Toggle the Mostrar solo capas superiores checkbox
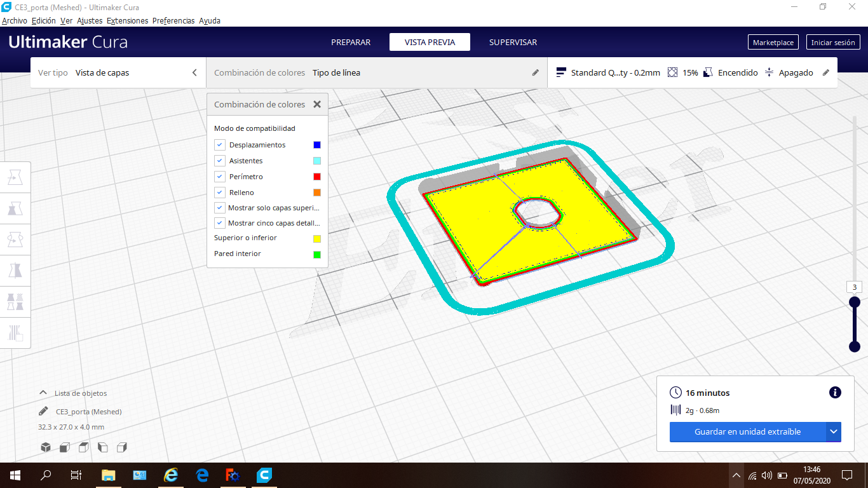 [x=220, y=208]
